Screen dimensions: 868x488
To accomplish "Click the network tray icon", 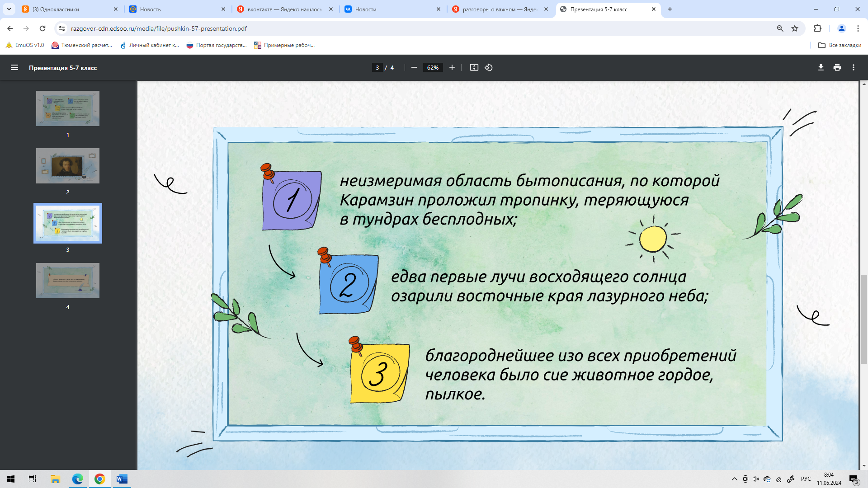I will tap(778, 479).
